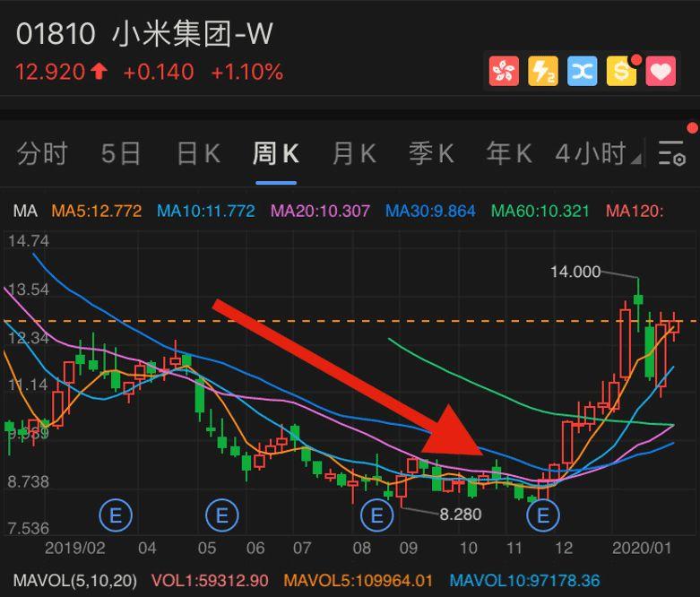The width and height of the screenshot is (700, 597).
Task: Click the MA30:9.864 value
Action: [430, 211]
